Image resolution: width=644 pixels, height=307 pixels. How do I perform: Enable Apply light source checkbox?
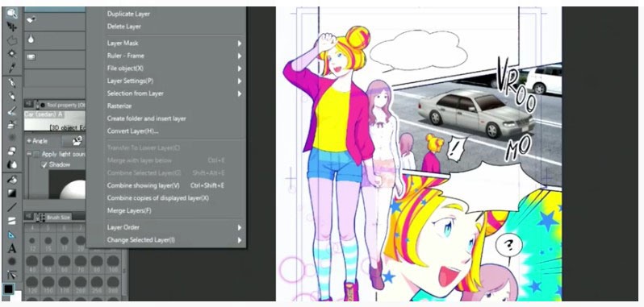36,154
